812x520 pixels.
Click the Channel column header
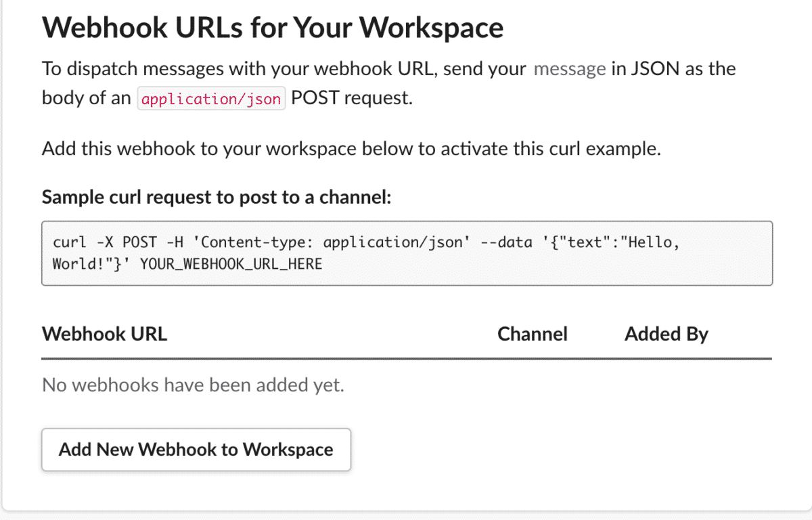click(533, 333)
